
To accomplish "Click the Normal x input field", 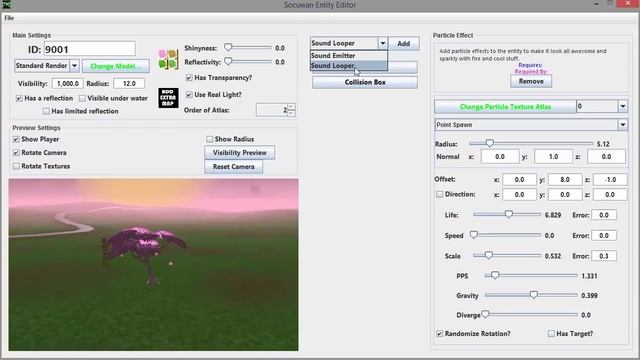I will (500, 157).
